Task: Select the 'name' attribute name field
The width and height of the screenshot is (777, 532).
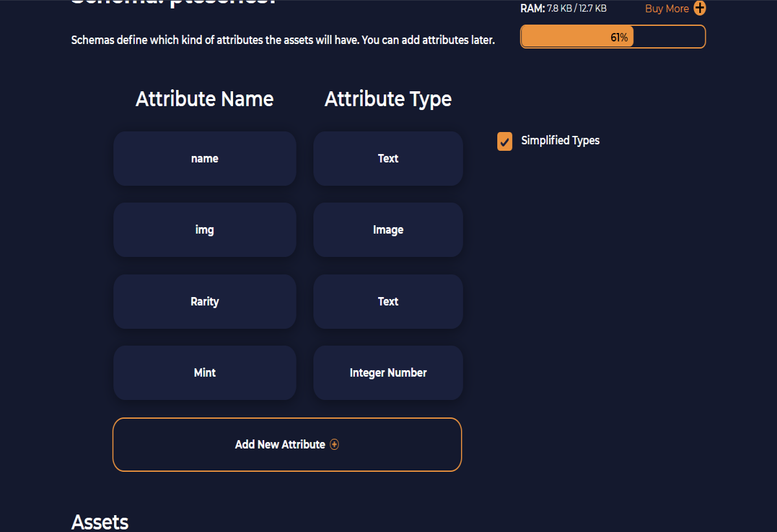Action: [x=205, y=159]
